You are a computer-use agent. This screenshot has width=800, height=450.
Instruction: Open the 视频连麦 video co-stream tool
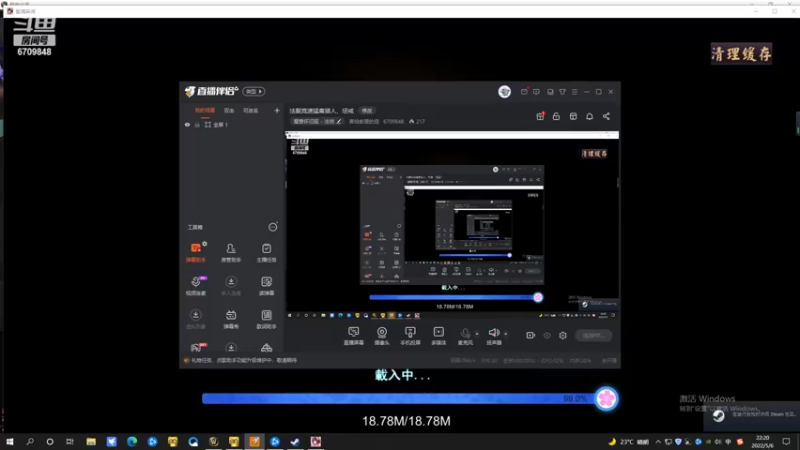(196, 286)
